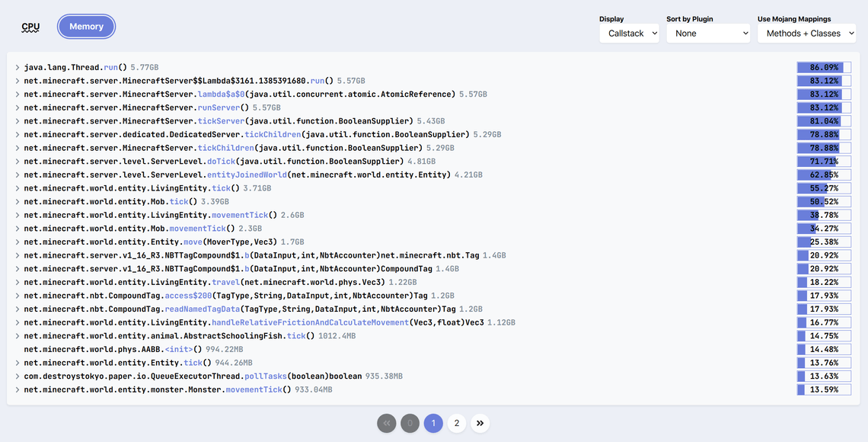Expand the QueueExecutorThread.pollTasks chevron
868x442 pixels.
17,376
